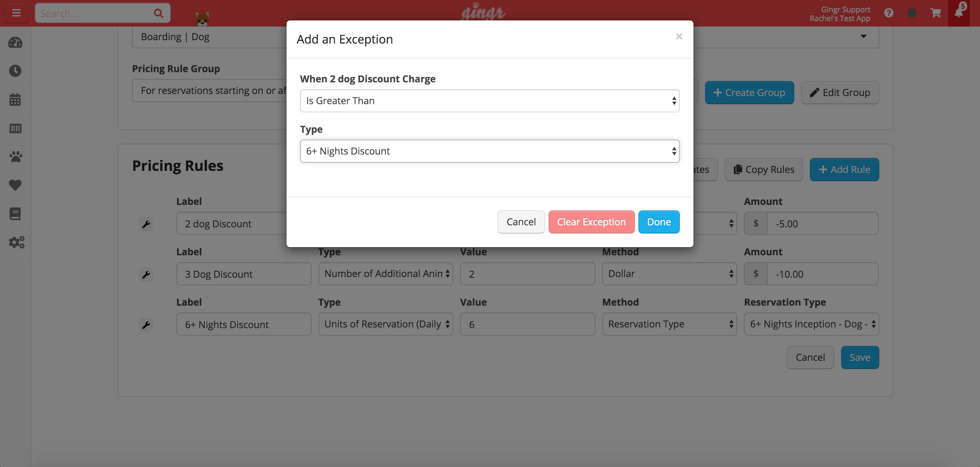
Task: Click Cancel in the exception dialog
Action: tap(521, 222)
